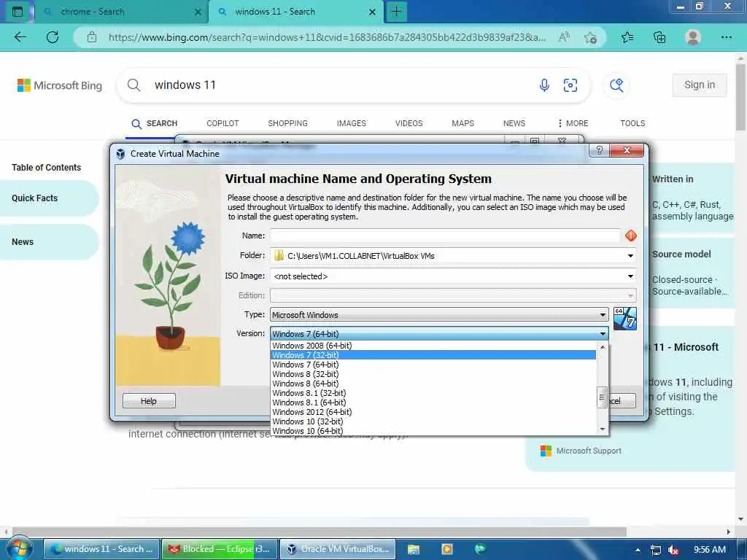This screenshot has height=560, width=747.
Task: Switch to the chrome - Search tab
Action: 121,12
